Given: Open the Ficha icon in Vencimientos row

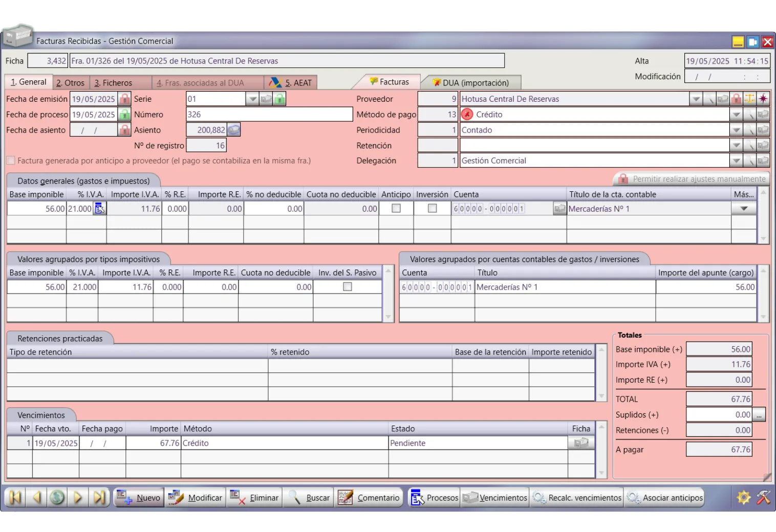Looking at the screenshot, I should [581, 443].
